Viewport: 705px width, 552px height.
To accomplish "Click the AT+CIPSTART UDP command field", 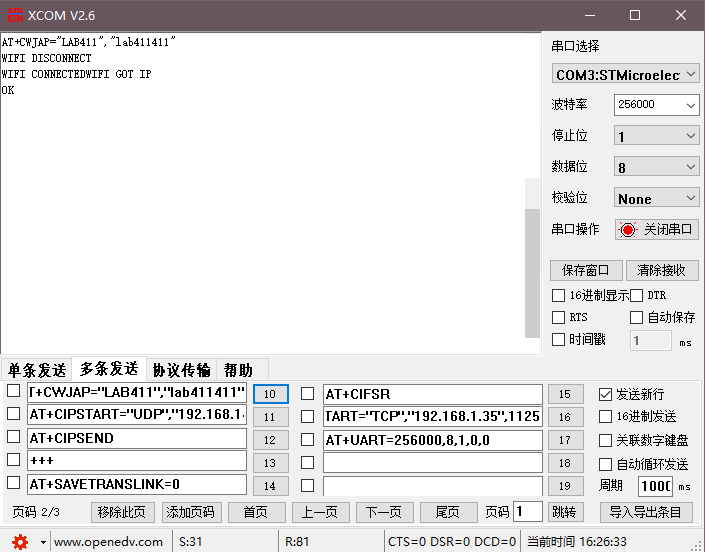I will click(x=137, y=414).
